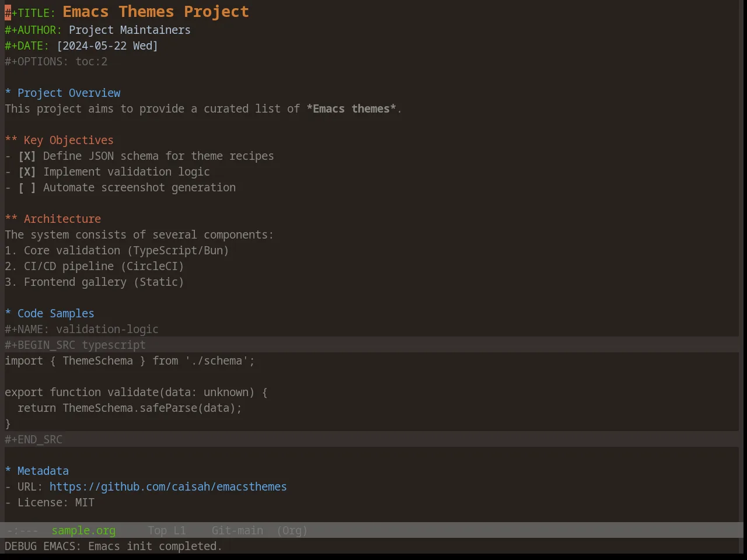747x560 pixels.
Task: Click the (Org) major mode indicator
Action: [292, 531]
